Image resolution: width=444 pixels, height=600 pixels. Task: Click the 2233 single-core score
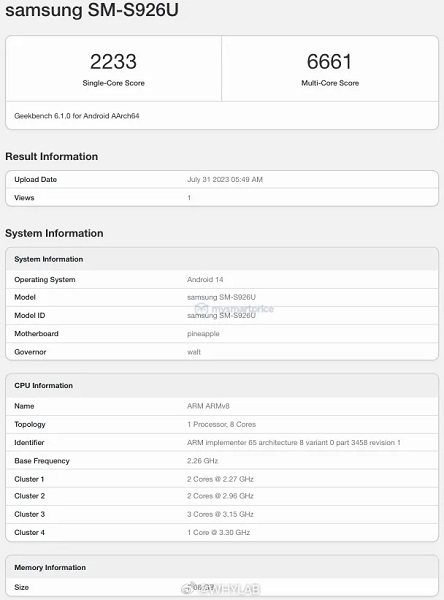(x=113, y=62)
